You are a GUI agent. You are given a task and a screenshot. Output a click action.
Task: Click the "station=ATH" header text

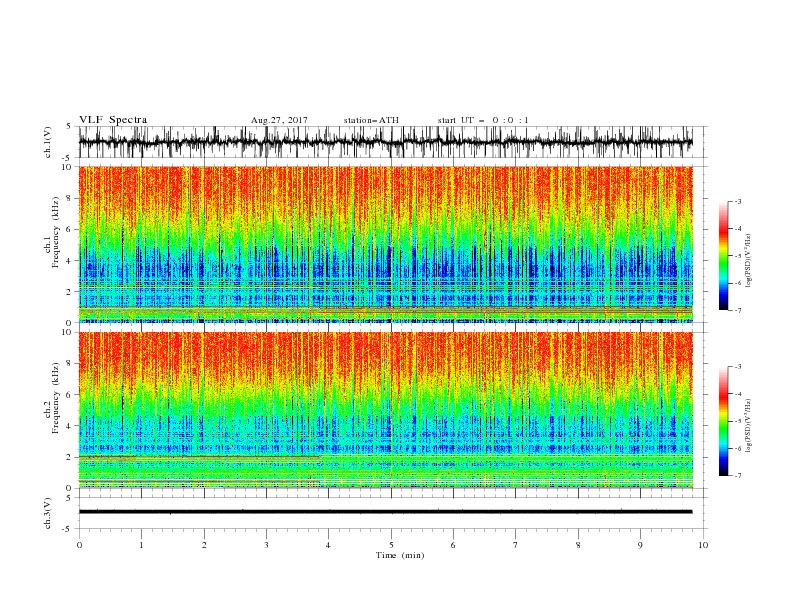[x=371, y=120]
